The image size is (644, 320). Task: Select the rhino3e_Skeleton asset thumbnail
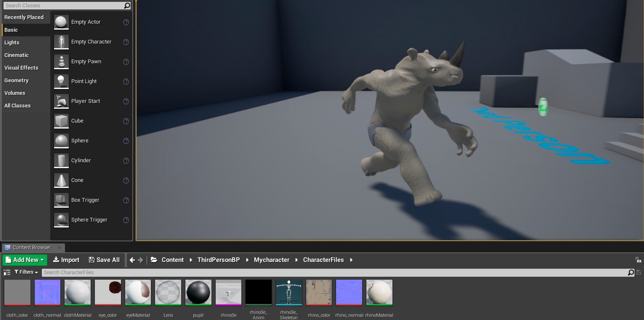(289, 292)
